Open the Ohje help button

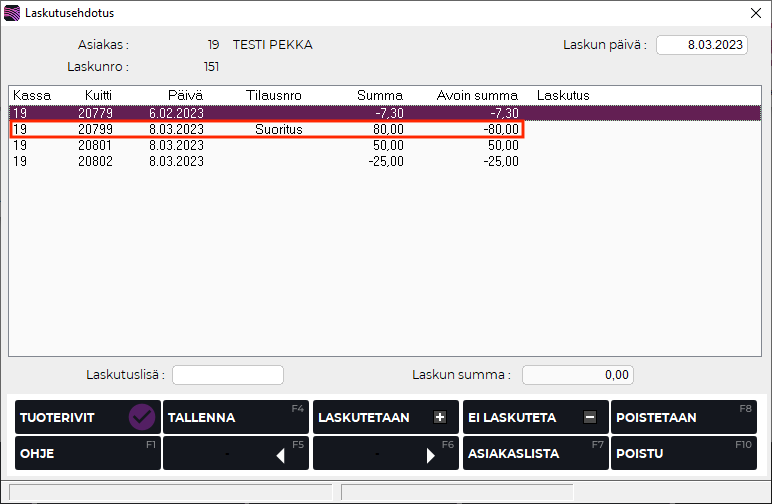(88, 453)
